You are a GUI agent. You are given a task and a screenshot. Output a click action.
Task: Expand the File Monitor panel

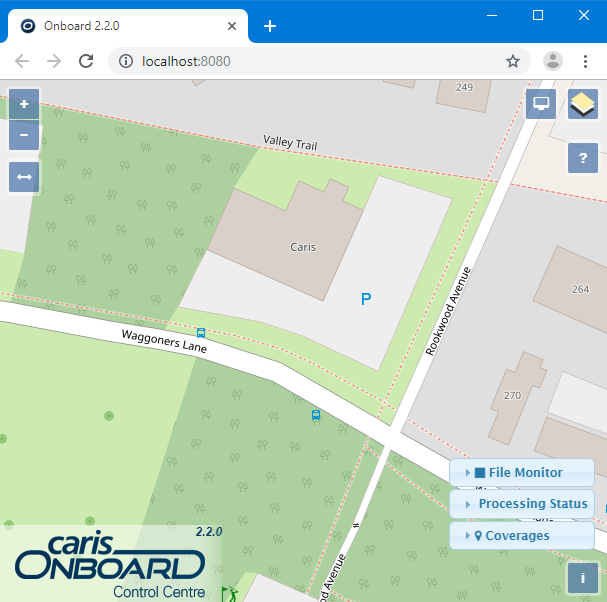pos(521,473)
